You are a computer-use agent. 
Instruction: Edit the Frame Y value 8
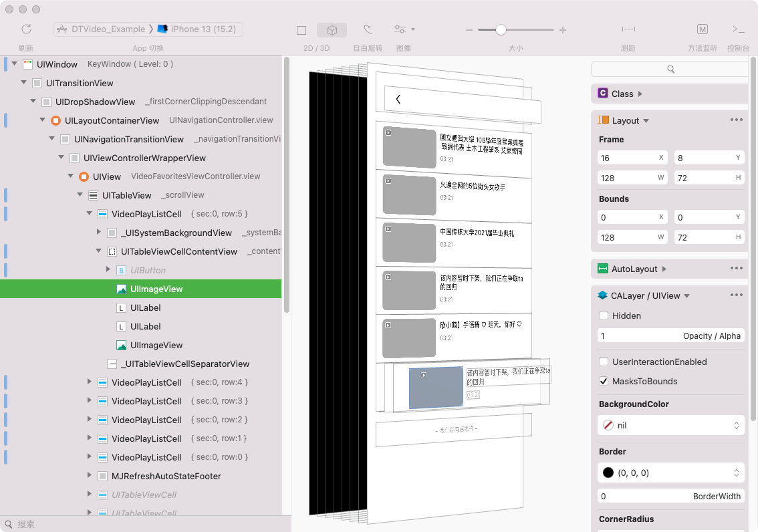[x=709, y=158]
